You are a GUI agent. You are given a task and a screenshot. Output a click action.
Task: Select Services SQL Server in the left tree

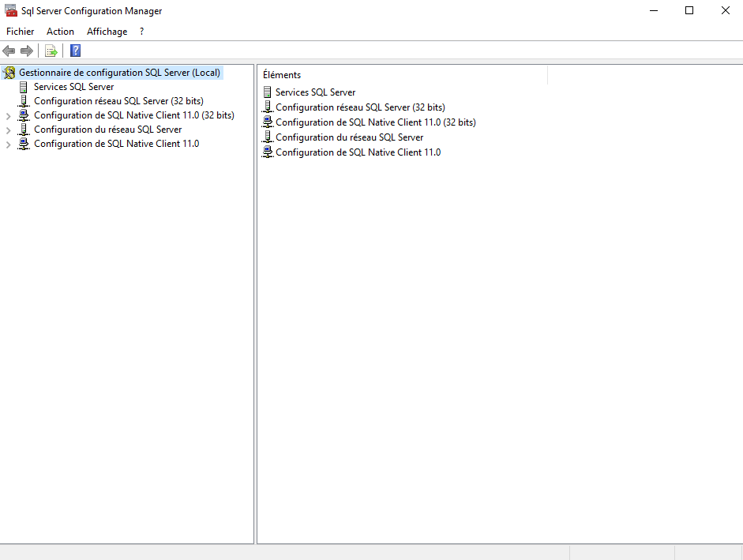[x=73, y=87]
